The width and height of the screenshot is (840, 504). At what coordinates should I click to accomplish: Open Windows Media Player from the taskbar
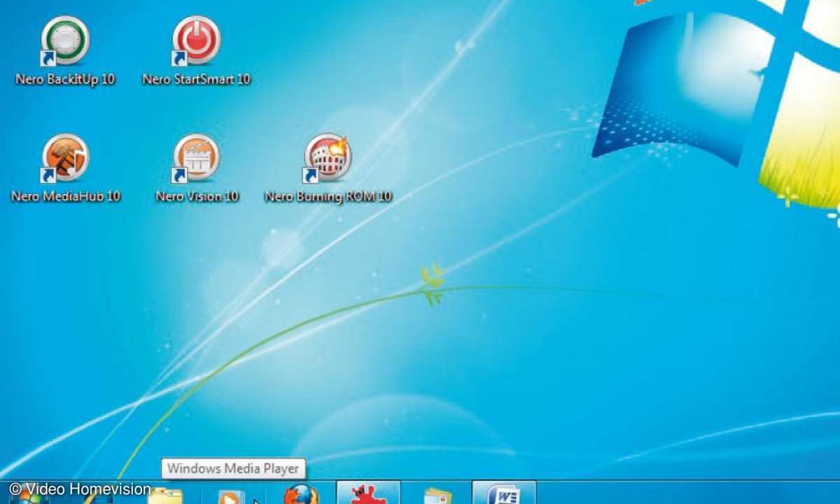point(231,495)
